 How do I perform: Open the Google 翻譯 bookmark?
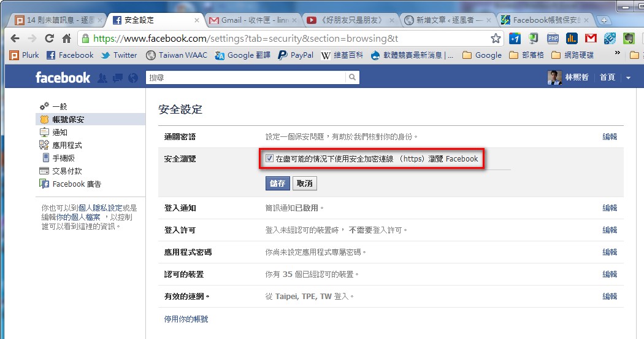[x=242, y=55]
